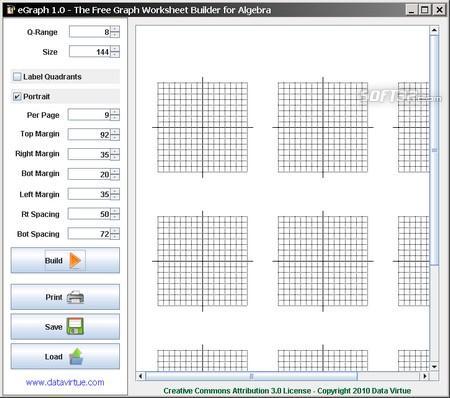
Task: Enable the Label Quadrants checkbox
Action: (x=17, y=77)
